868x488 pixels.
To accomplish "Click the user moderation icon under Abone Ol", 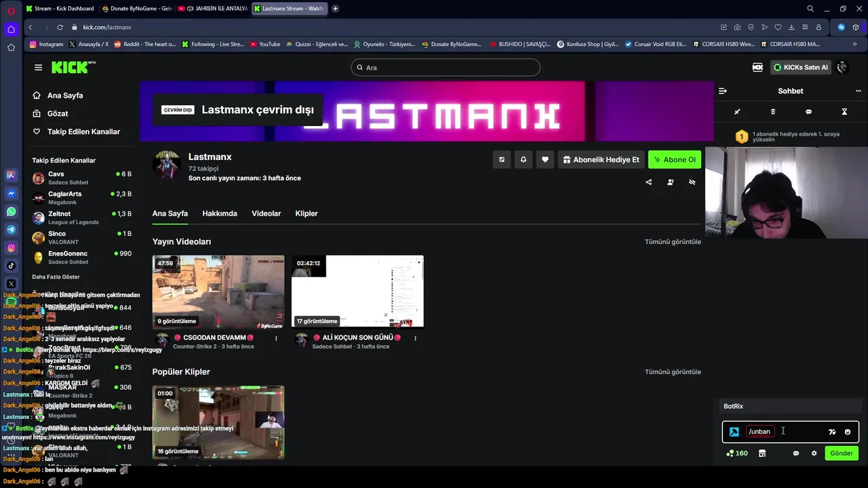I will (x=670, y=182).
